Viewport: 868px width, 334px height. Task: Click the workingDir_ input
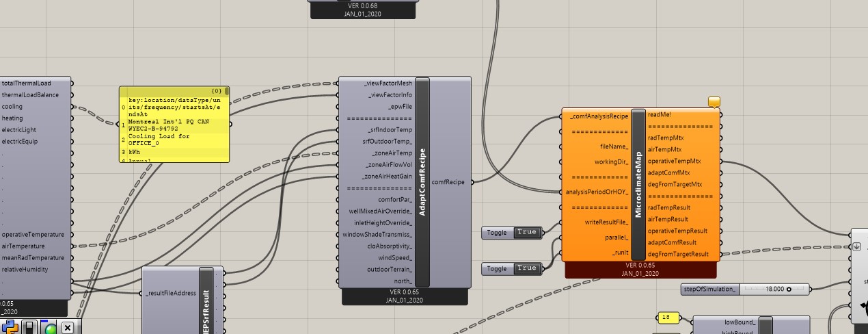coord(611,162)
